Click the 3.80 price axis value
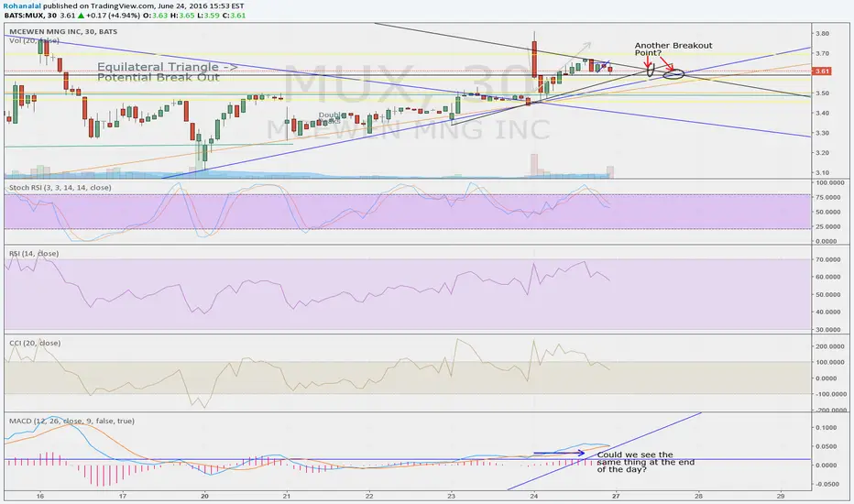The width and height of the screenshot is (854, 504). tap(822, 33)
